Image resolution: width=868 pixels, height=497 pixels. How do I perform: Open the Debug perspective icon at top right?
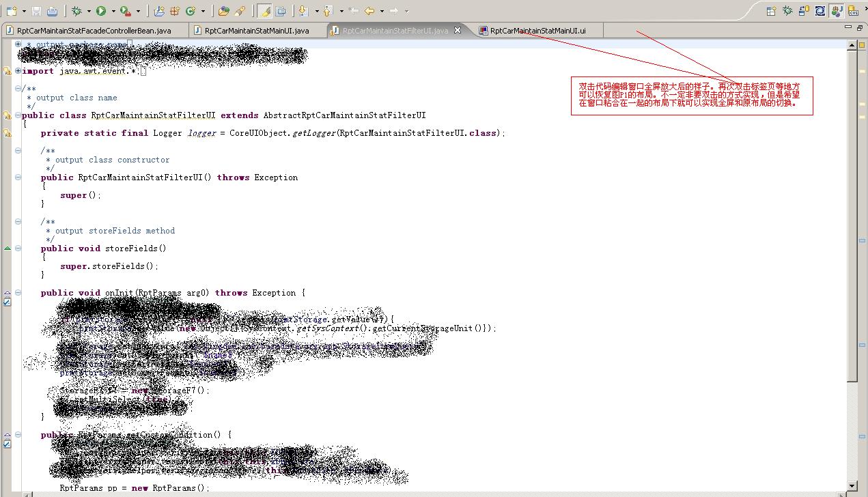pos(787,11)
